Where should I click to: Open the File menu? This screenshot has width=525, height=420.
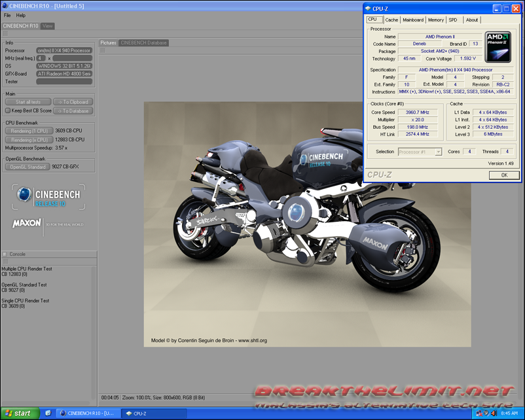pyautogui.click(x=7, y=16)
